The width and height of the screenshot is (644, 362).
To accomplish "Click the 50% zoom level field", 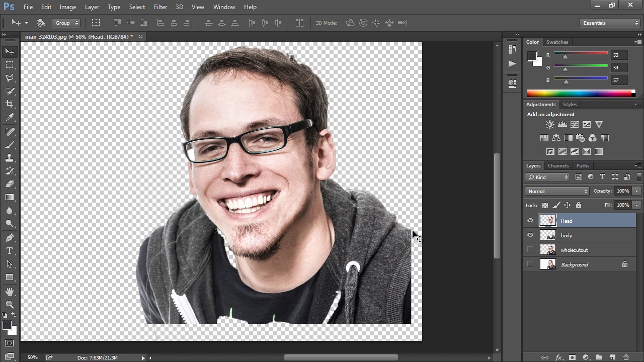I will click(x=33, y=357).
